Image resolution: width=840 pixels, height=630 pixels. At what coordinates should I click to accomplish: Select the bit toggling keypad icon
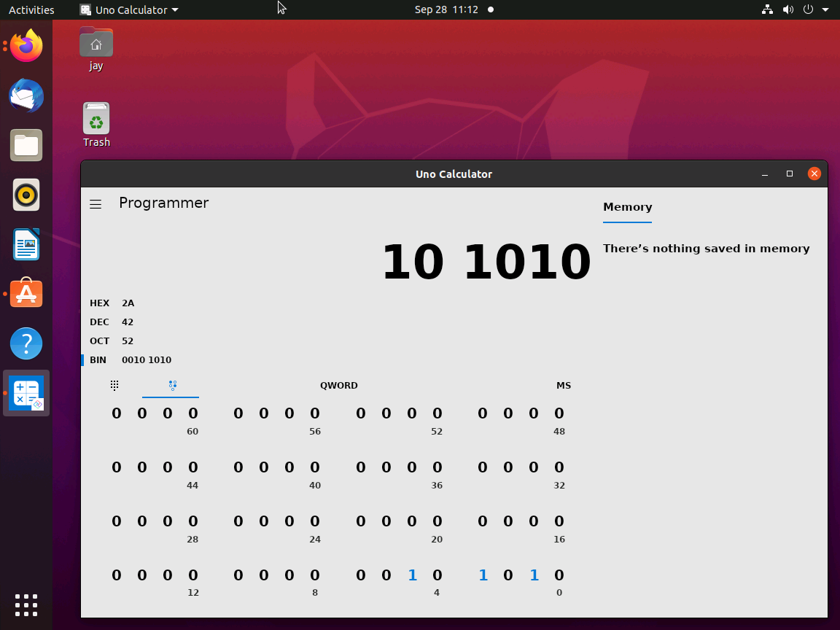point(173,385)
